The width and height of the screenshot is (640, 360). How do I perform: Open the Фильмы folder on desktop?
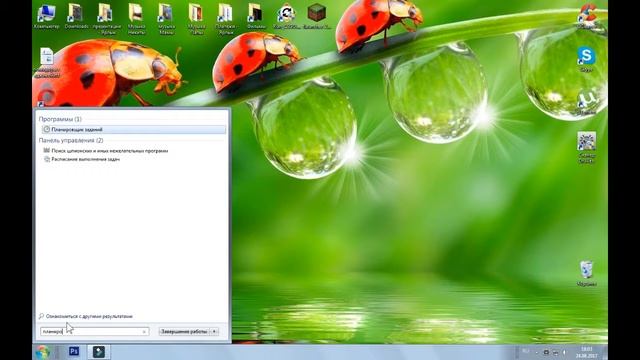tap(256, 16)
